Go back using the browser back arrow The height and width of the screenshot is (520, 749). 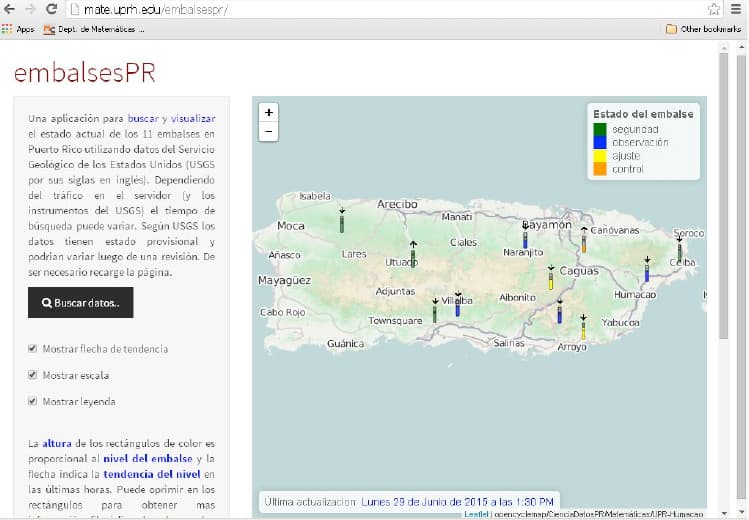tap(9, 9)
